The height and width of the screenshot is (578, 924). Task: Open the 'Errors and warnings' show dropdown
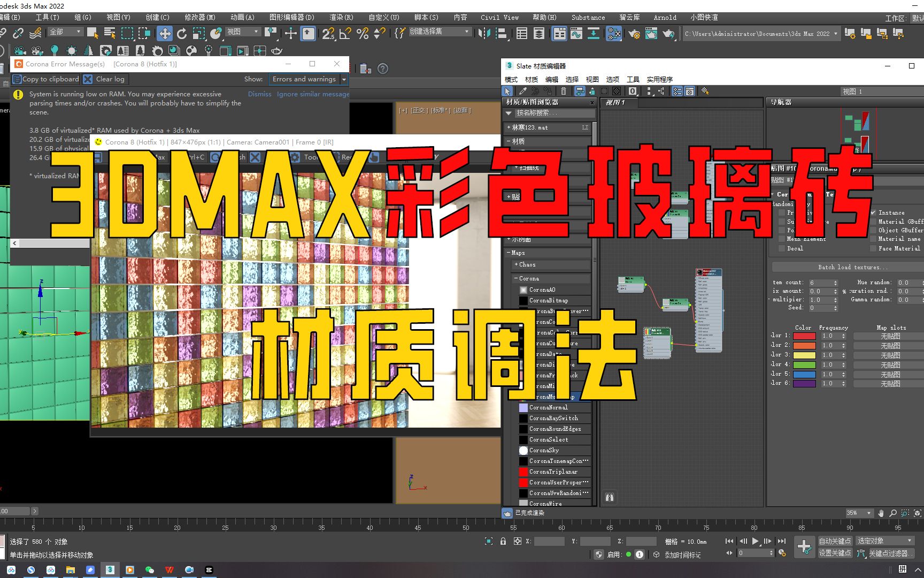pyautogui.click(x=345, y=79)
